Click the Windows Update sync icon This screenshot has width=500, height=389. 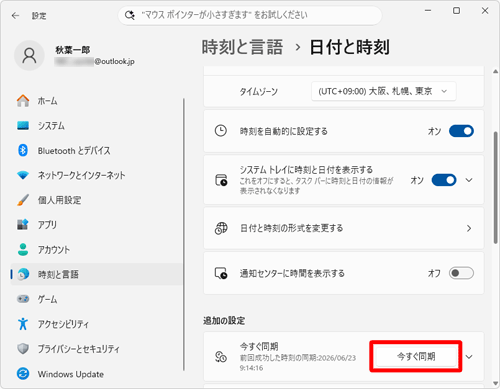(23, 374)
